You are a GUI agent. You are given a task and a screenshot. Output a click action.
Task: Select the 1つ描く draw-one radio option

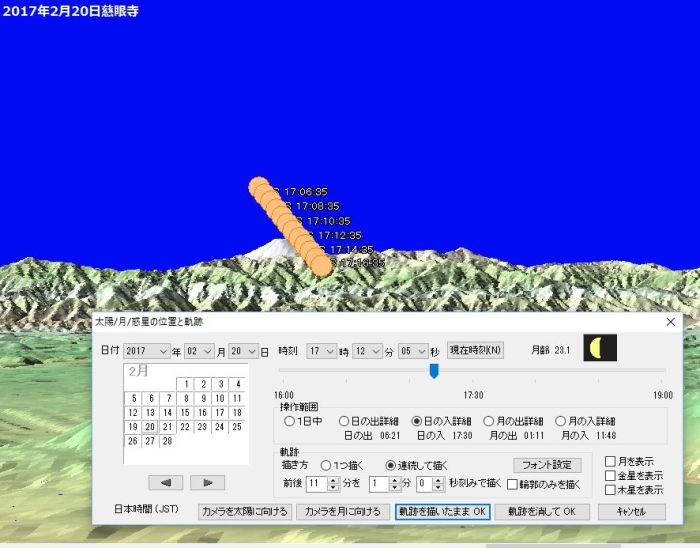click(326, 465)
